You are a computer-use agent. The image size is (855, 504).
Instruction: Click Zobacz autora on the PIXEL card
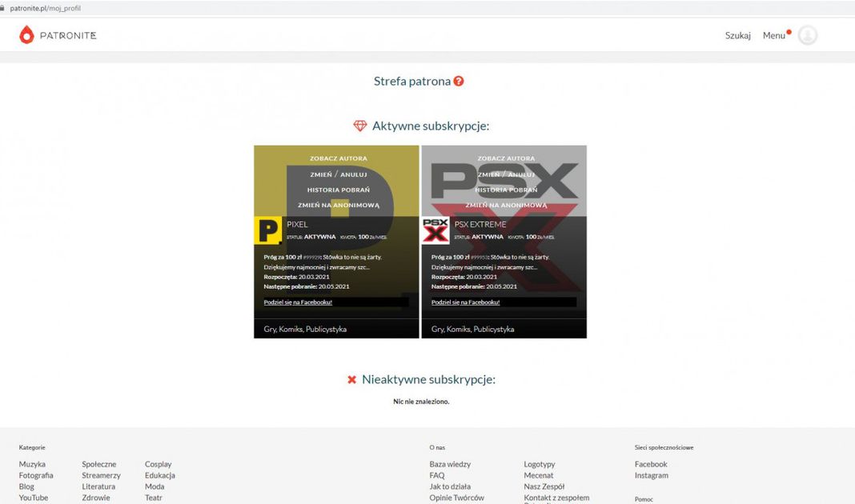[x=338, y=158]
